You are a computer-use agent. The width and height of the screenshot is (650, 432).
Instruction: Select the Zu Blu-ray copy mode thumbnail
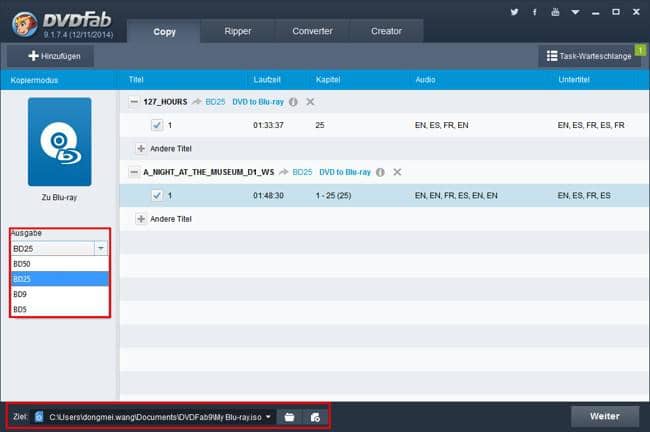(59, 142)
